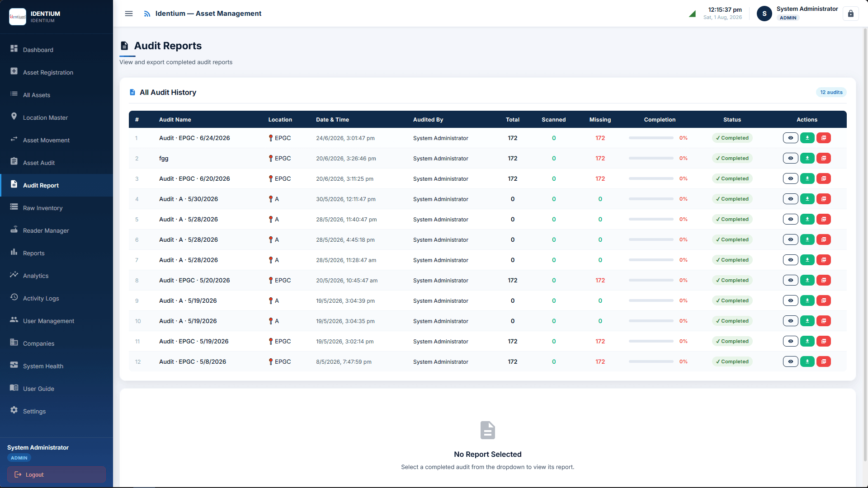Click the eye icon for the fgg audit
The image size is (868, 488).
[790, 158]
